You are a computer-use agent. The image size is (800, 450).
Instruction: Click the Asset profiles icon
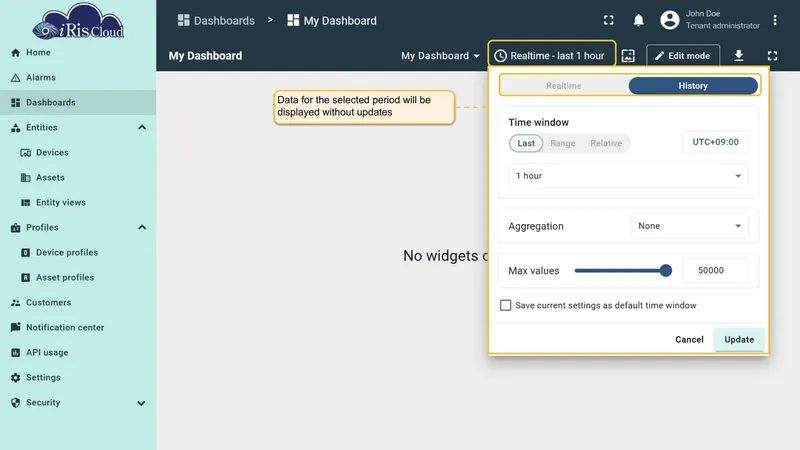point(26,278)
